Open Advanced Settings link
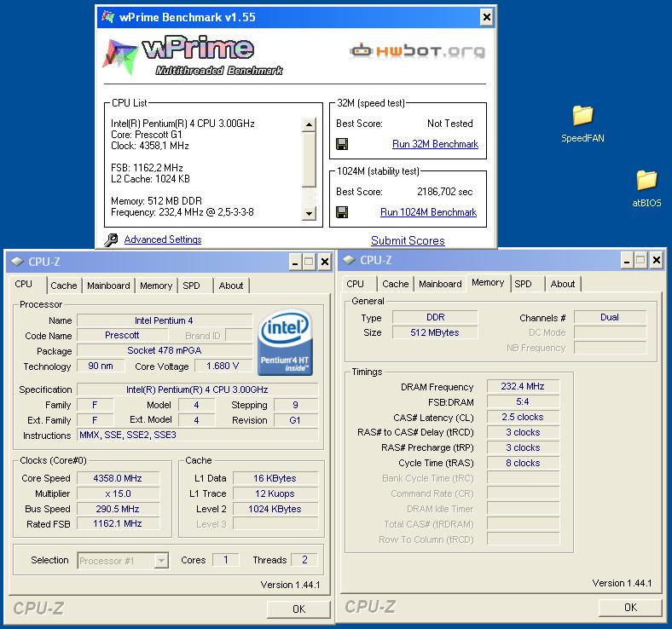The width and height of the screenshot is (672, 629). (x=162, y=239)
